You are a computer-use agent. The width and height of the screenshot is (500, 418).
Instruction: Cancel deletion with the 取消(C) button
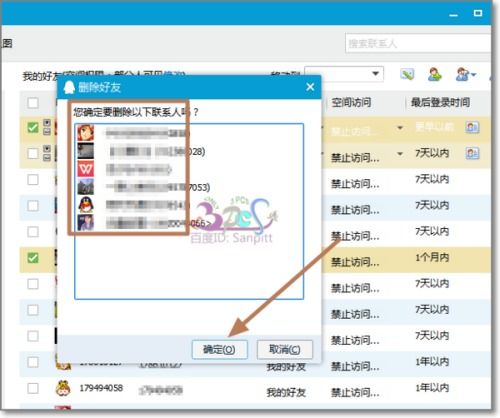[285, 349]
